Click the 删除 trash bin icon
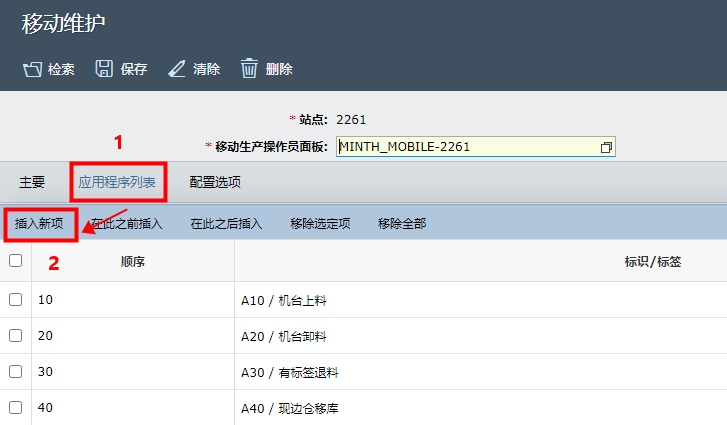 tap(250, 69)
